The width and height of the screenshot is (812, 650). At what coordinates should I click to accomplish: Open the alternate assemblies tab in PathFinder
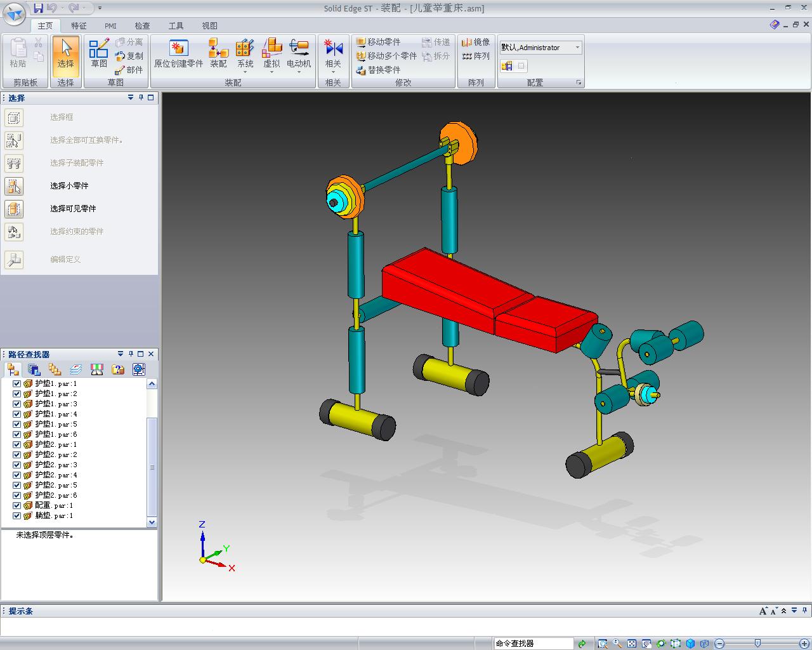click(x=55, y=369)
